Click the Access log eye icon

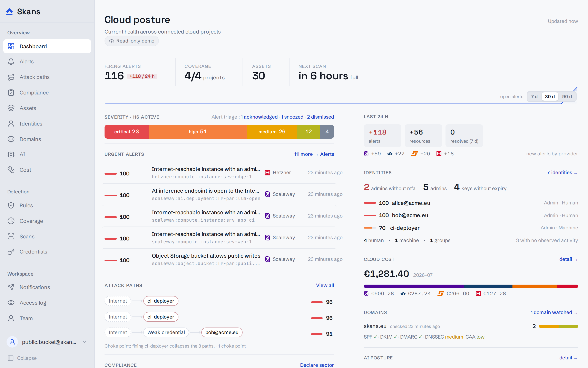(11, 303)
